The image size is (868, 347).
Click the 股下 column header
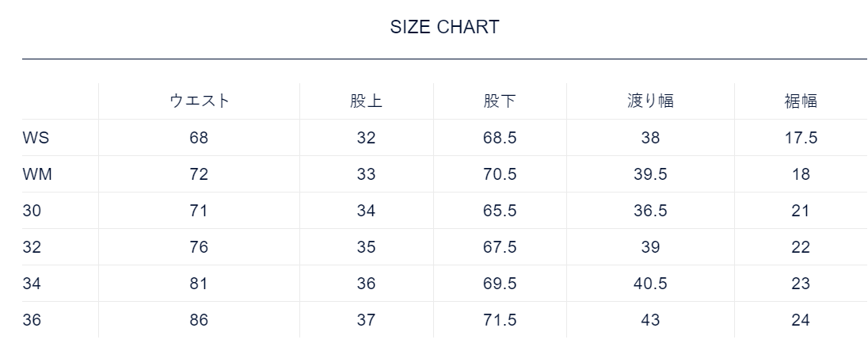pyautogui.click(x=500, y=101)
